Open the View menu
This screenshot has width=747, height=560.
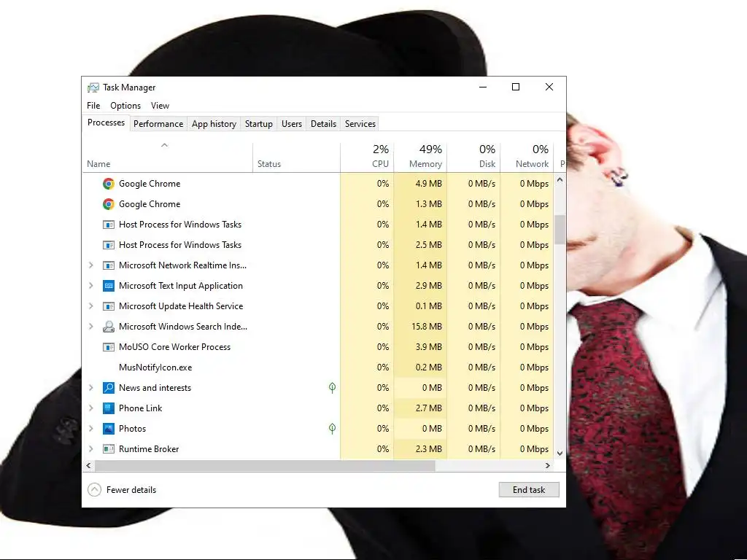point(160,106)
